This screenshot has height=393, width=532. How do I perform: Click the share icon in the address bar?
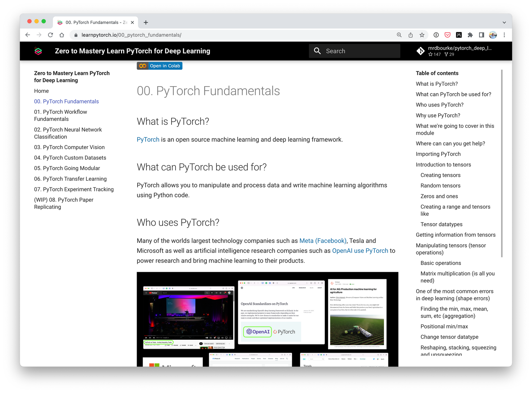[x=410, y=35]
